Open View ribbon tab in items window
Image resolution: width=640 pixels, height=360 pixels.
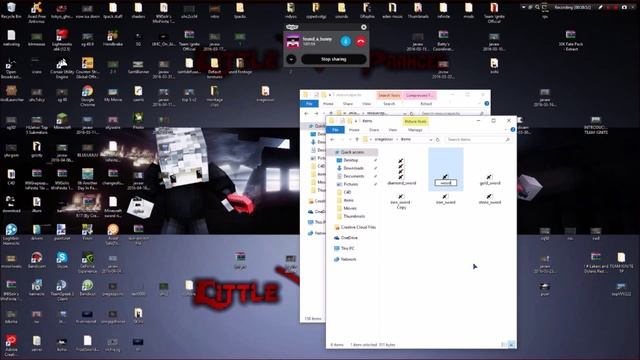coord(392,130)
